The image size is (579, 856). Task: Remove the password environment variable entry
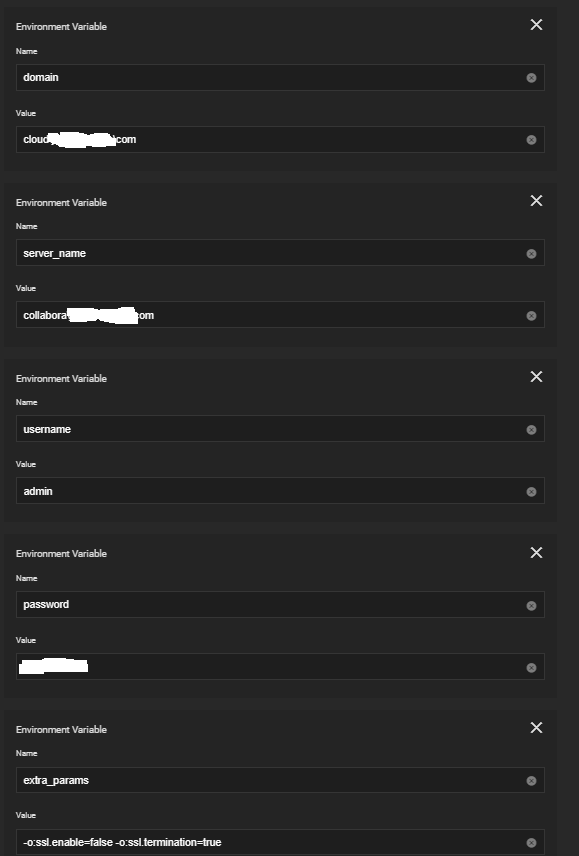pos(536,552)
